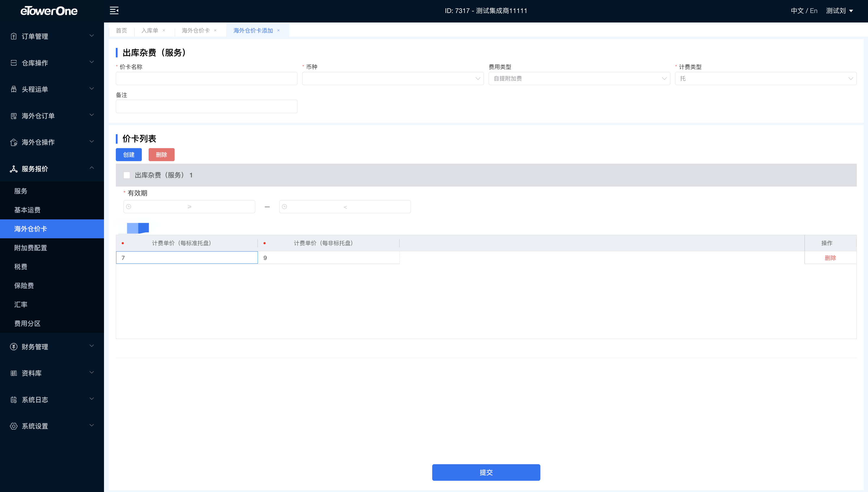The image size is (868, 492).
Task: Click the 价卡名称 input field
Action: pyautogui.click(x=206, y=78)
